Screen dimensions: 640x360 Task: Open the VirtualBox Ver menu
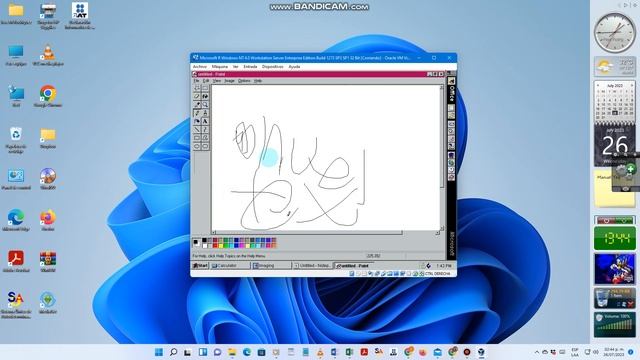(x=236, y=67)
